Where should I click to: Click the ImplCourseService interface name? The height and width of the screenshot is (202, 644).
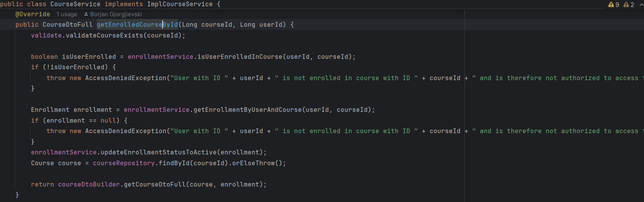[x=180, y=4]
